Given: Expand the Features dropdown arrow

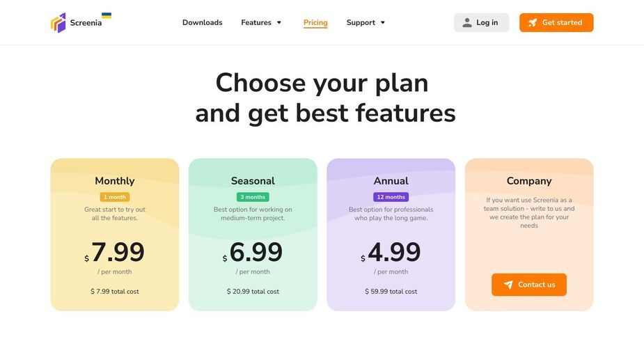Looking at the screenshot, I should [x=279, y=22].
